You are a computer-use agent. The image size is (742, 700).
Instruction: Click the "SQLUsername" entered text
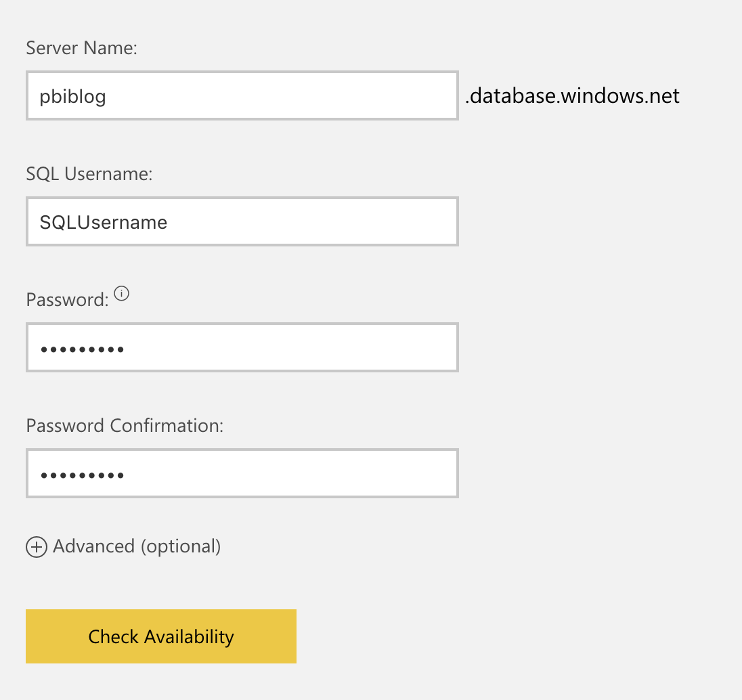coord(104,222)
